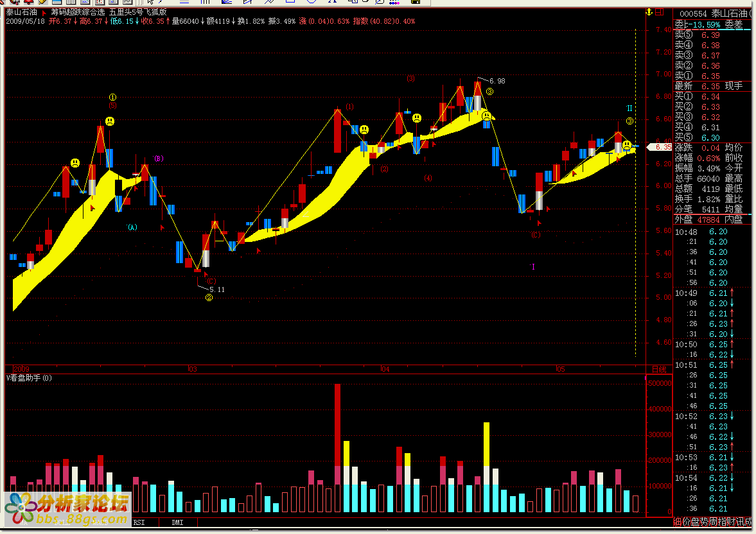Image resolution: width=756 pixels, height=534 pixels.
Task: Click the 卖① 6.35 ask row
Action: 712,76
